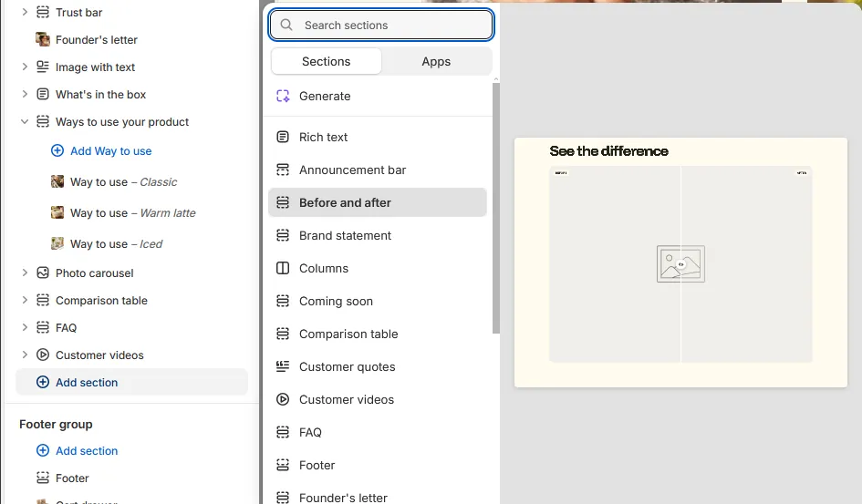Click the Image with text section icon
This screenshot has height=504, width=862.
pos(42,67)
